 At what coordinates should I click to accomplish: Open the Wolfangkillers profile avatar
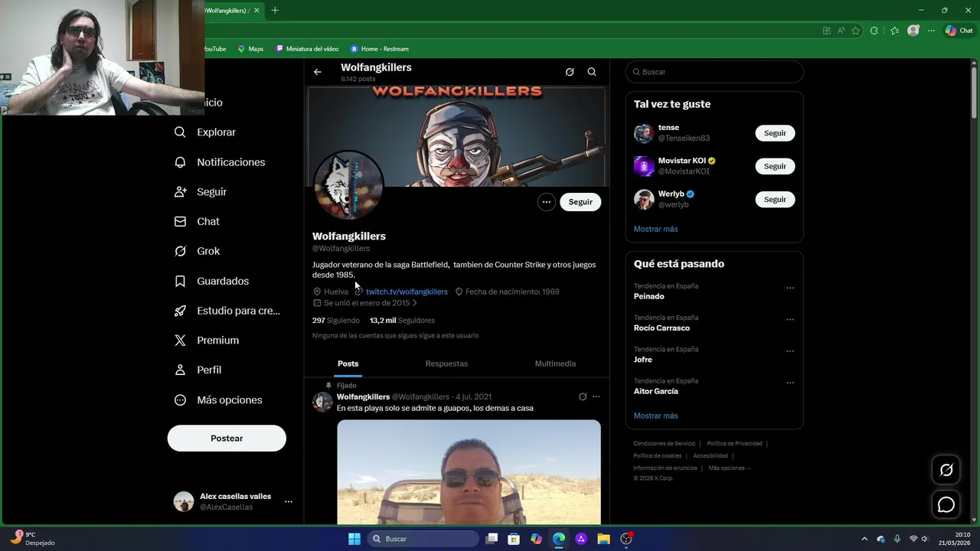coord(349,186)
